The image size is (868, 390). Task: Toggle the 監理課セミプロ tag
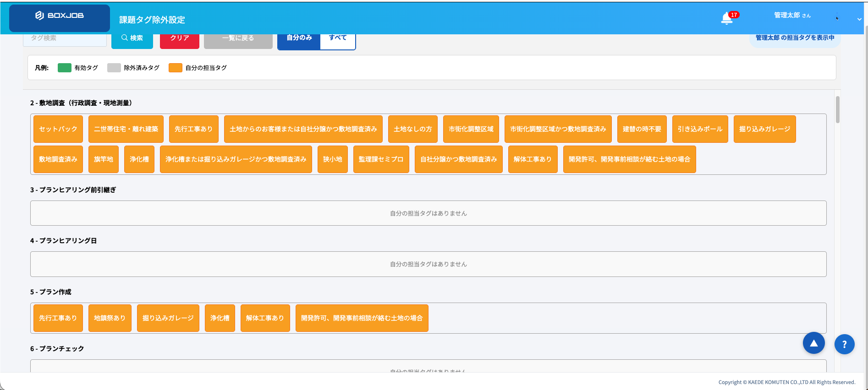point(381,159)
